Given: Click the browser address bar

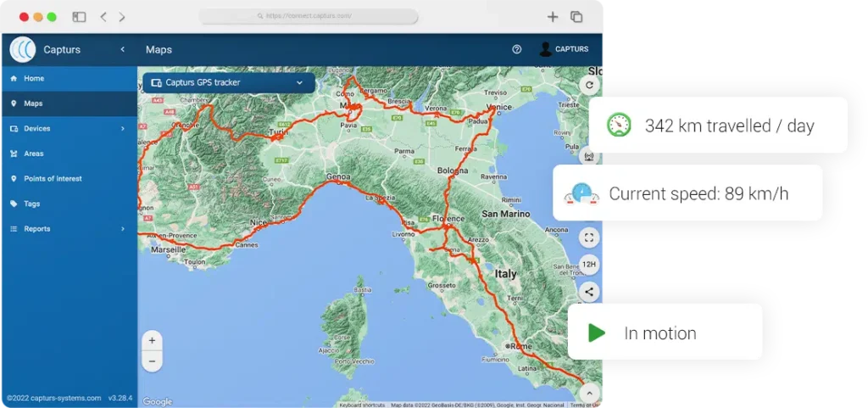Looking at the screenshot, I should 309,16.
